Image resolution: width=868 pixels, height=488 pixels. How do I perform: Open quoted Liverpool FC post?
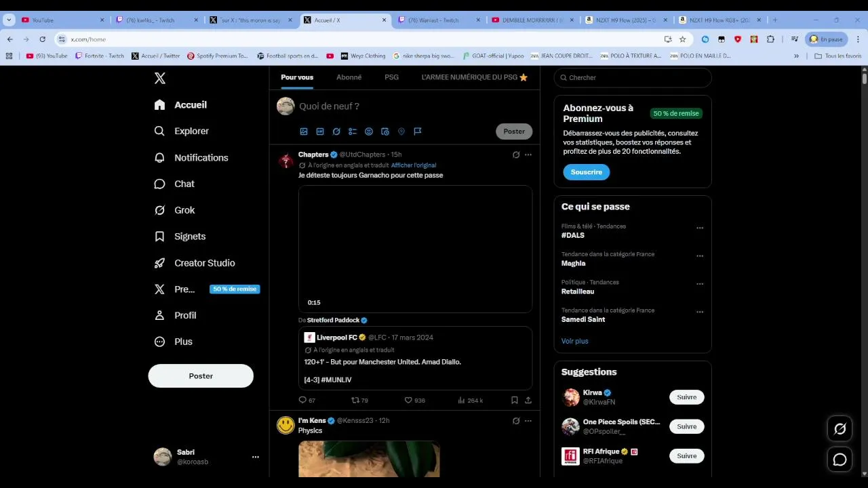[416, 359]
